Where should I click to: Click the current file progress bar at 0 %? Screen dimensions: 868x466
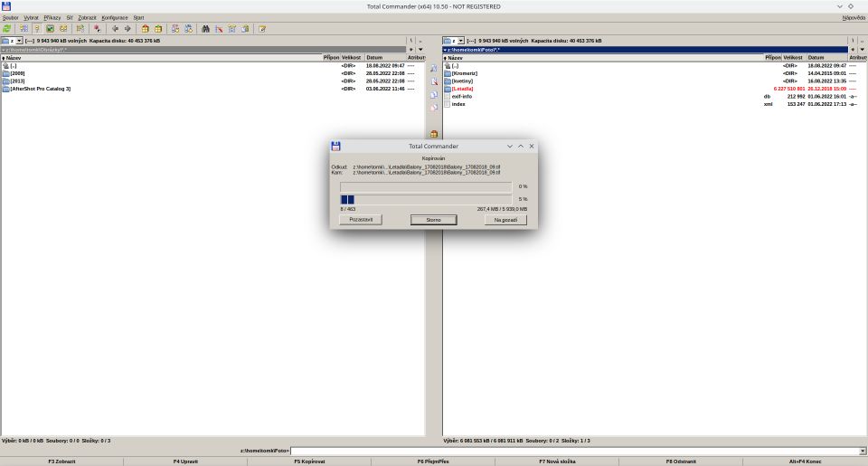click(426, 186)
